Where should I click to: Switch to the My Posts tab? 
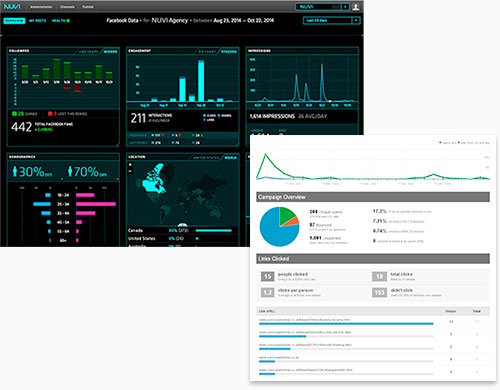pyautogui.click(x=38, y=21)
